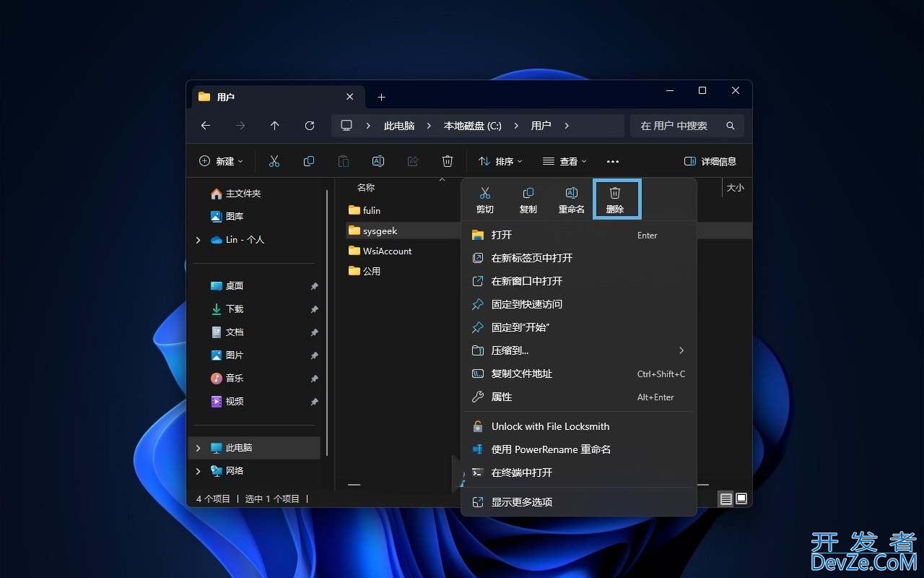Click the navigation pane scrollbar
Screen dimensions: 924x578
(x=328, y=322)
